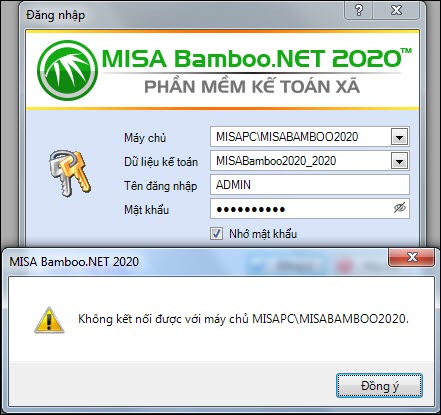Close the Đăng nhập login window

396,10
